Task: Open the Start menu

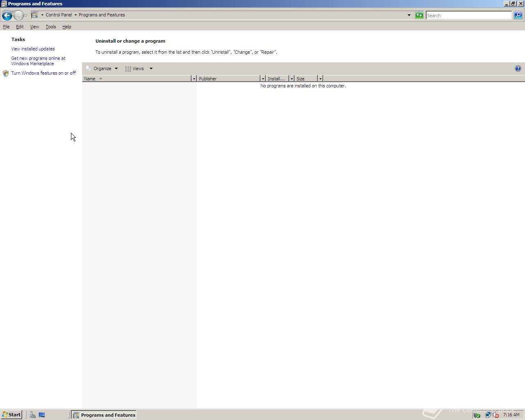Action: (x=11, y=415)
